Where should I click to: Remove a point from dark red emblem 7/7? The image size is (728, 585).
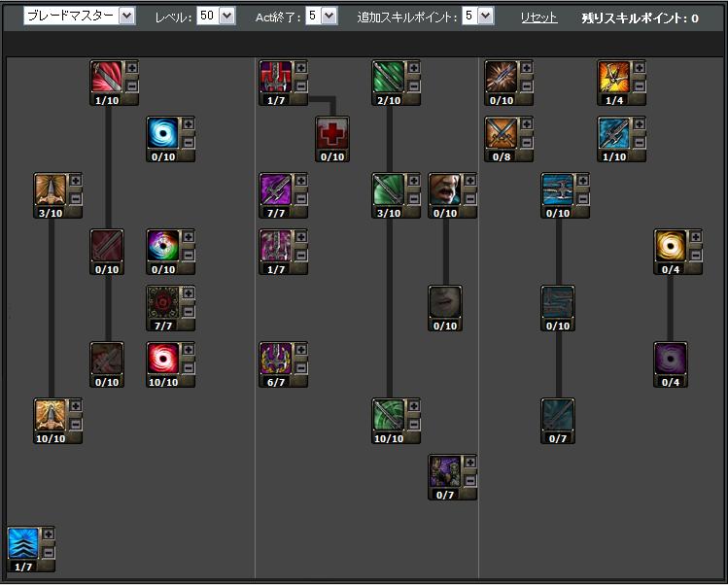188,311
